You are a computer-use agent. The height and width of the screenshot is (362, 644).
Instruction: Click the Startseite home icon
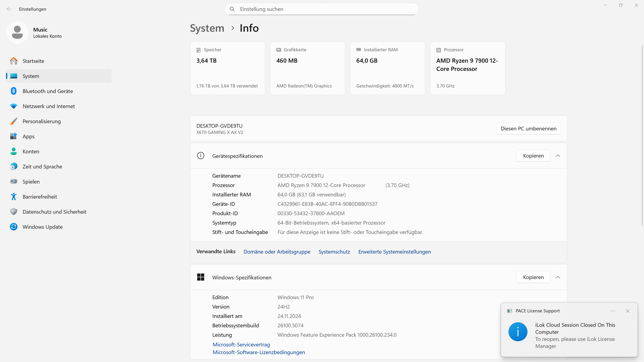pos(14,61)
